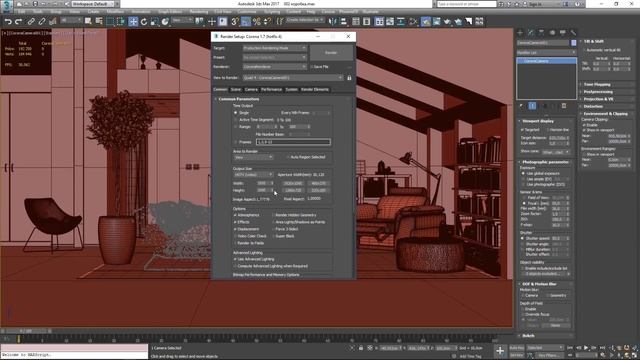Open the Output Size preset dropdown
The width and height of the screenshot is (640, 360).
click(253, 175)
